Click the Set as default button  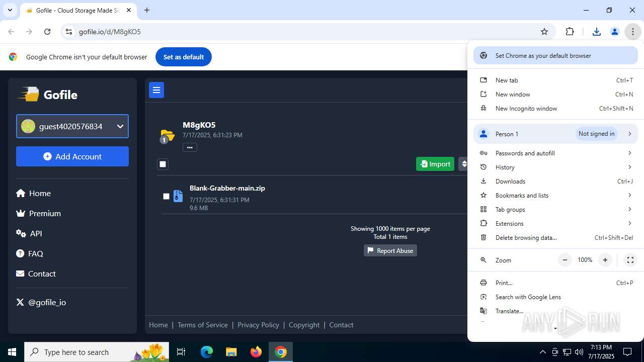(183, 57)
